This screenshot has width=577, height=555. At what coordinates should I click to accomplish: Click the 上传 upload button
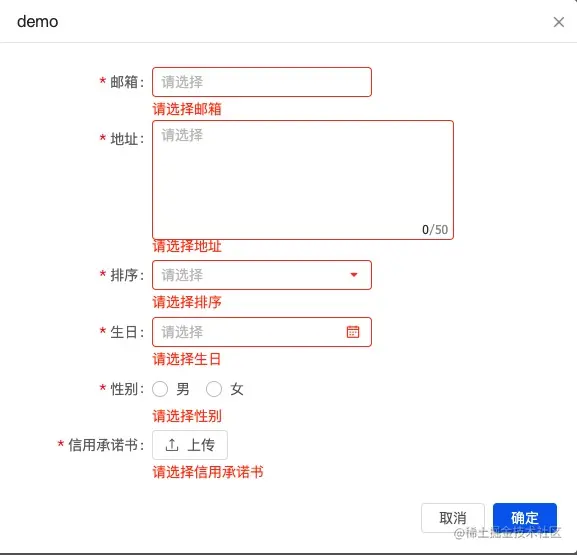tap(190, 445)
